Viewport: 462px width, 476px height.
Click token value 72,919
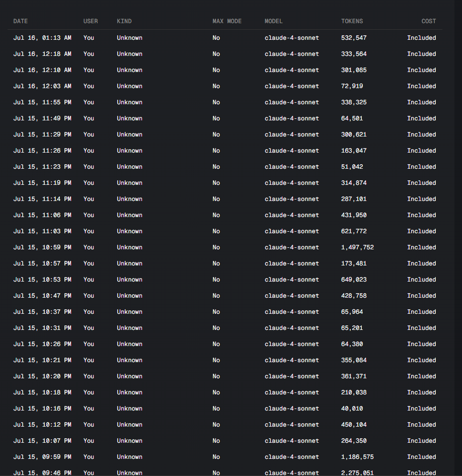coord(352,86)
